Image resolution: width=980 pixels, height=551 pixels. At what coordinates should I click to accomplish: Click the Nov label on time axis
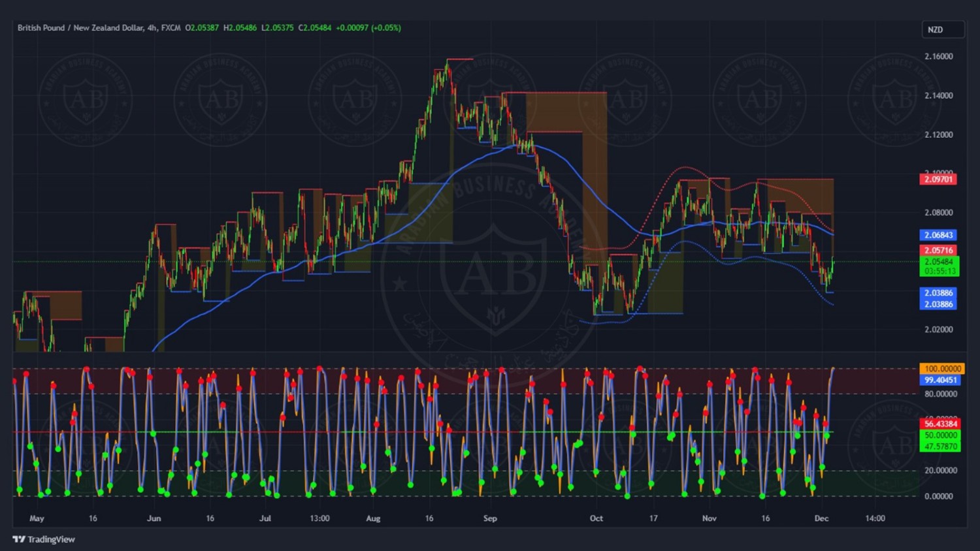point(709,518)
